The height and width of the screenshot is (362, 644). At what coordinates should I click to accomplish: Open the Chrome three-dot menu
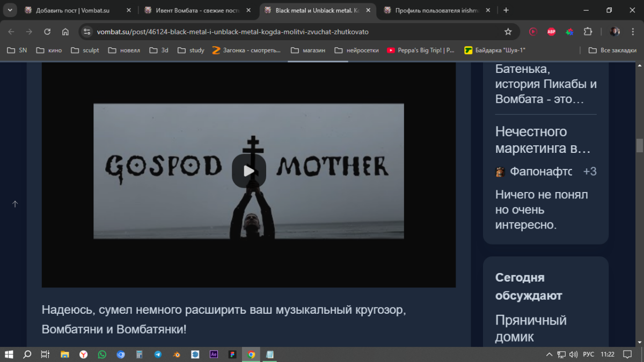pyautogui.click(x=632, y=32)
